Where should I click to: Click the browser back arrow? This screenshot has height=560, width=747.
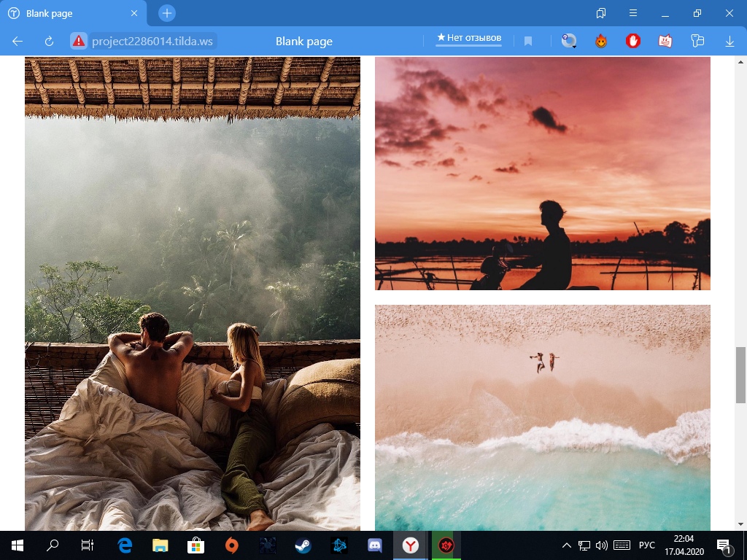(x=18, y=42)
